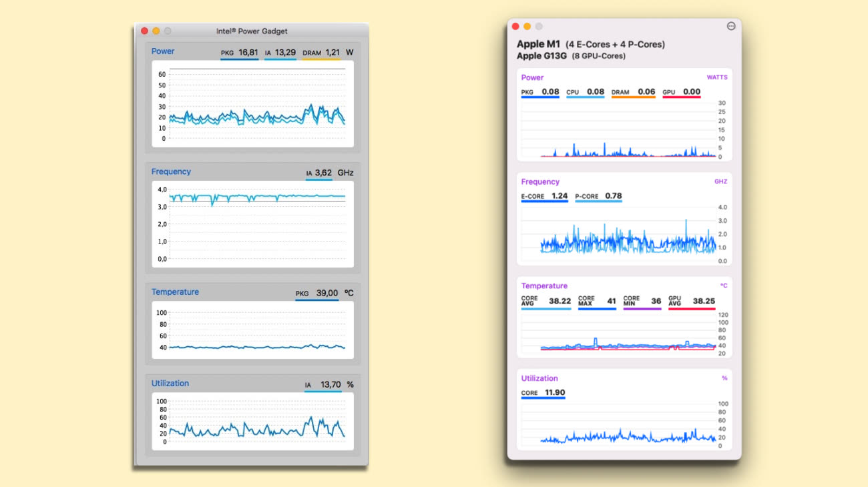Select the Power heading in Intel Power Gadget
868x487 pixels.
[163, 51]
